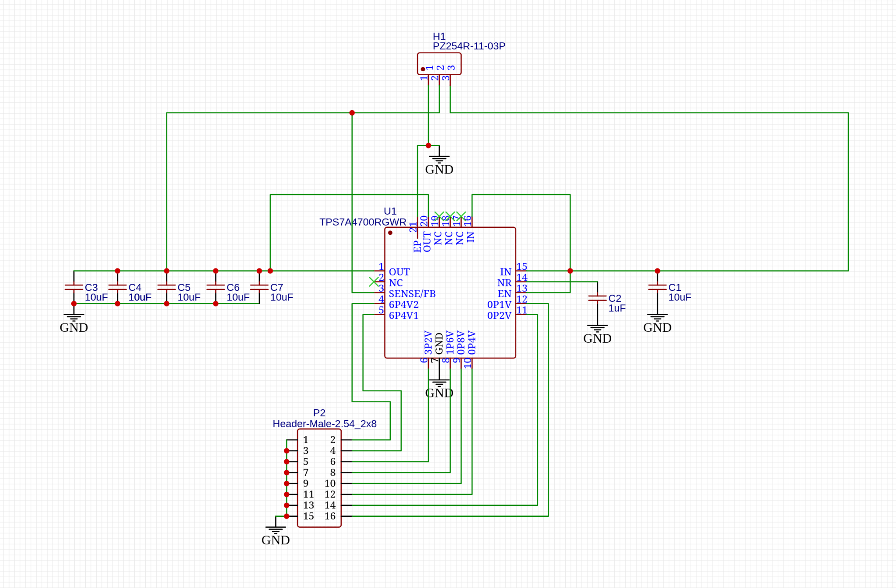896x588 pixels.
Task: Select the 1uF value of C2
Action: [617, 308]
